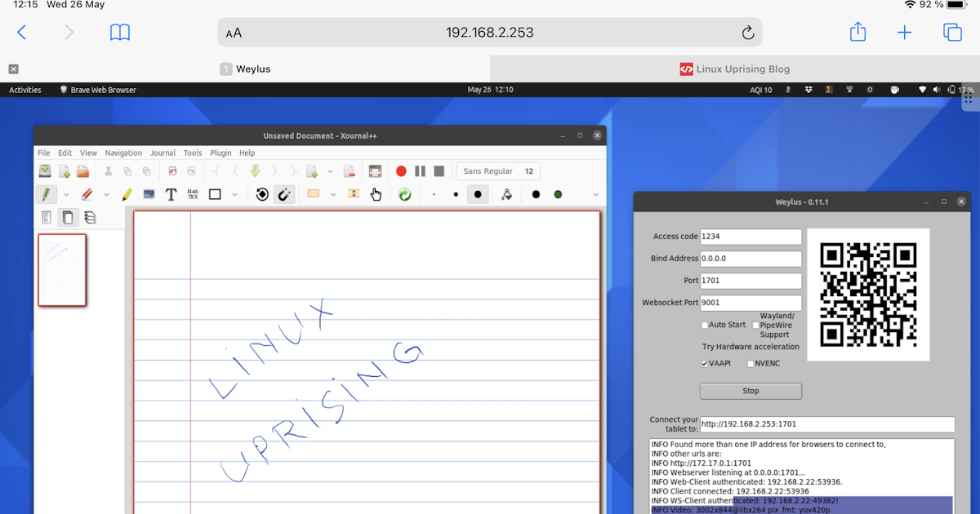Open the File menu in Xournal++
980x514 pixels.
[44, 153]
